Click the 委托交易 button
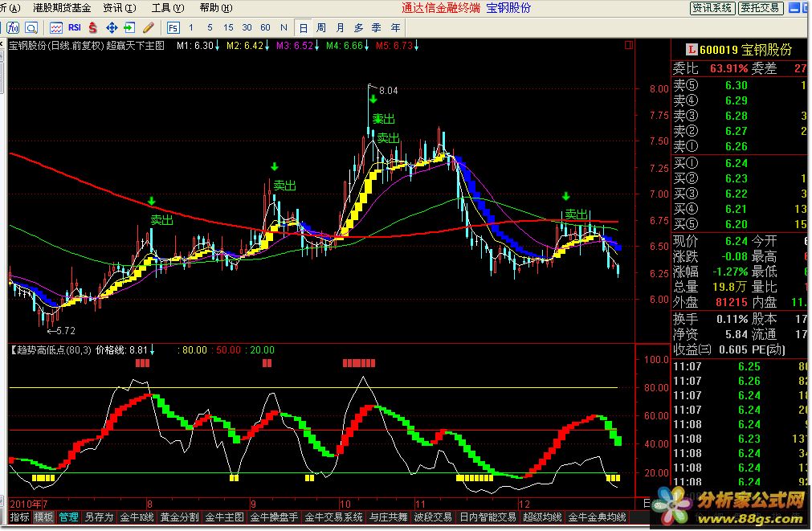The height and width of the screenshot is (531, 812). click(x=760, y=8)
